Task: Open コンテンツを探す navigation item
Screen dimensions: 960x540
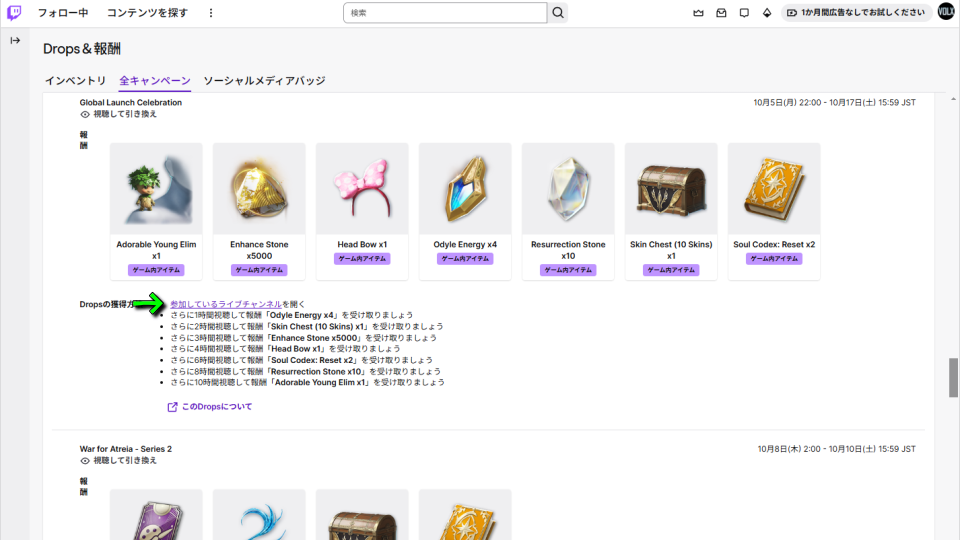Action: click(x=147, y=13)
